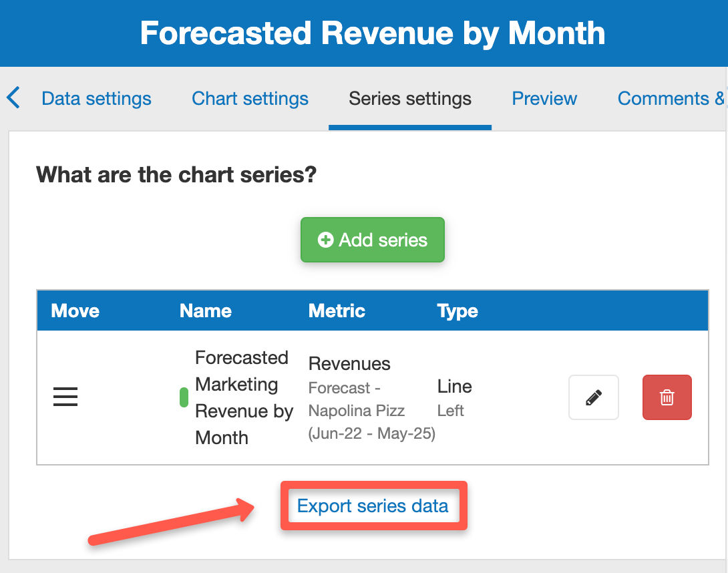Image resolution: width=728 pixels, height=573 pixels.
Task: Click the Name column header
Action: [x=205, y=311]
